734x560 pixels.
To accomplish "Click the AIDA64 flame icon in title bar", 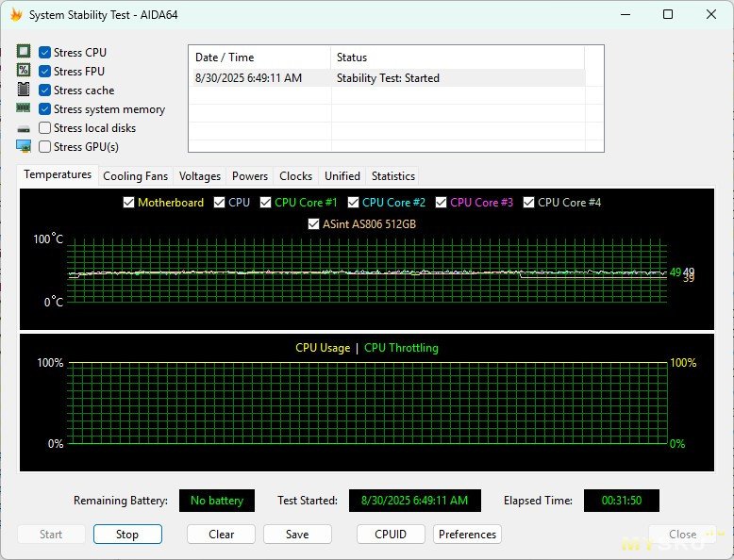I will coord(16,14).
